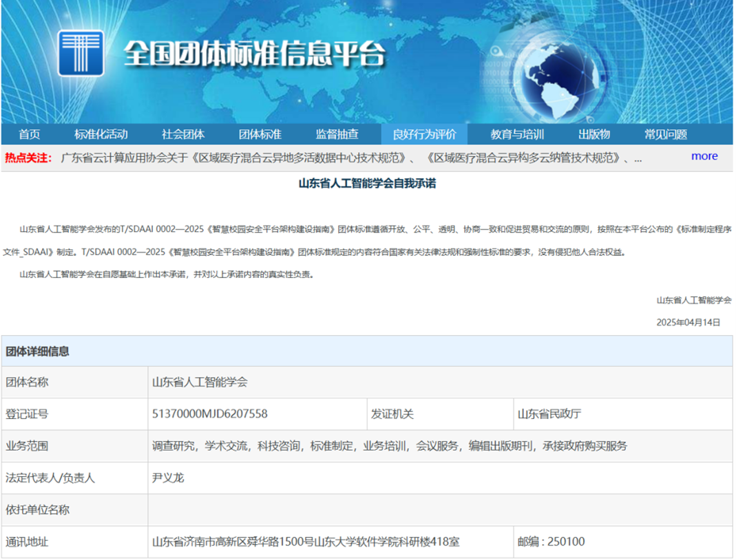Click the 登记证号 label cell
Image resolution: width=736 pixels, height=560 pixels.
point(74,414)
